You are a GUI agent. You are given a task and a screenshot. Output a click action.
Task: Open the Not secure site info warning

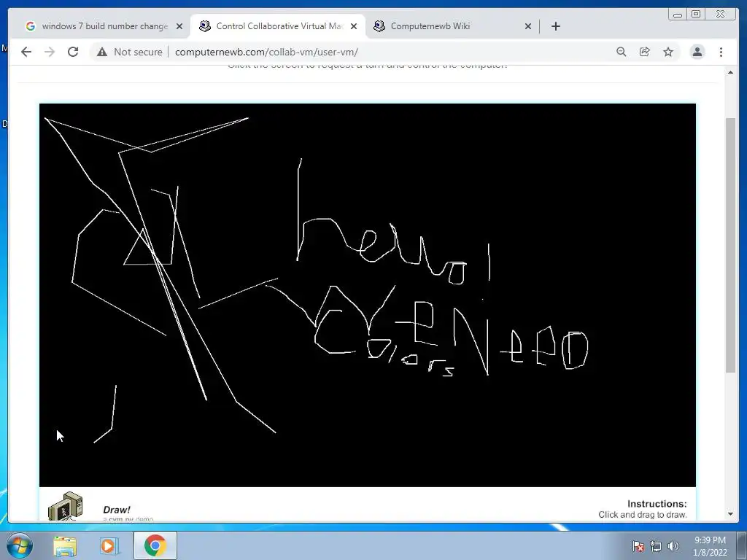coord(130,52)
